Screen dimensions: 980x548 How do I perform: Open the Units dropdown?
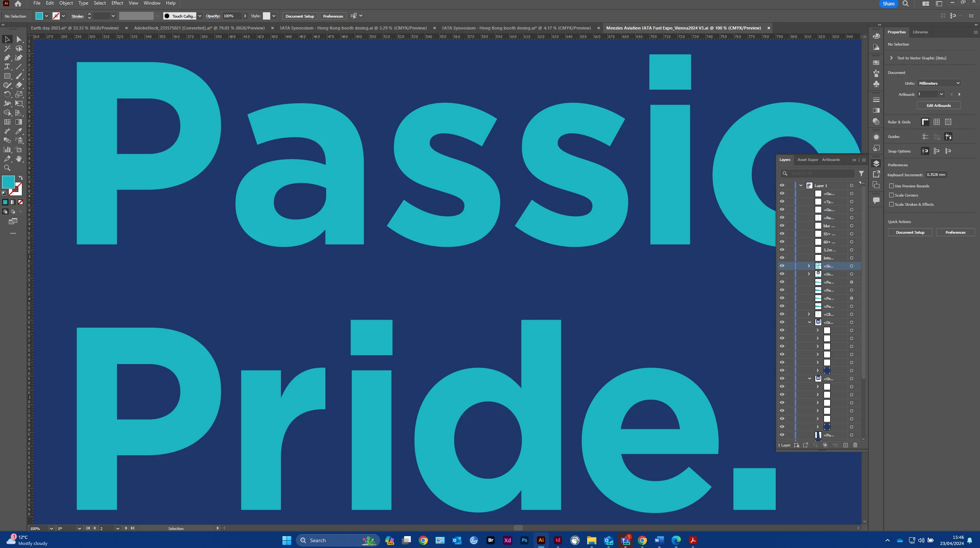[x=939, y=83]
